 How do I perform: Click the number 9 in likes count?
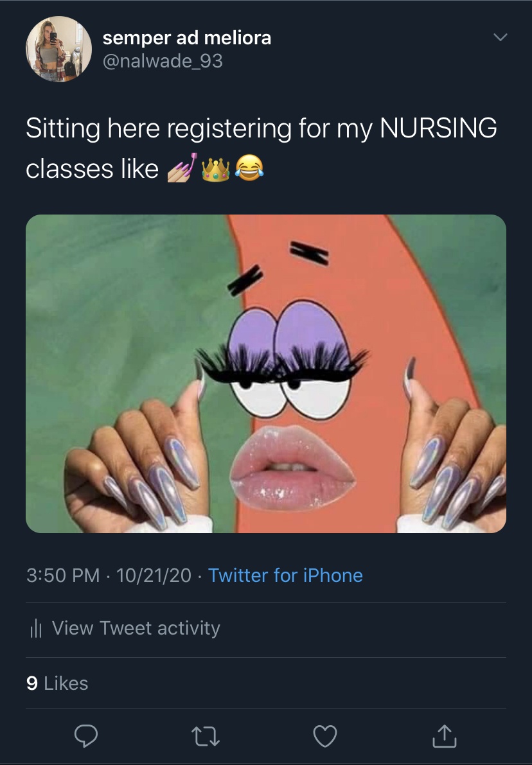point(32,683)
